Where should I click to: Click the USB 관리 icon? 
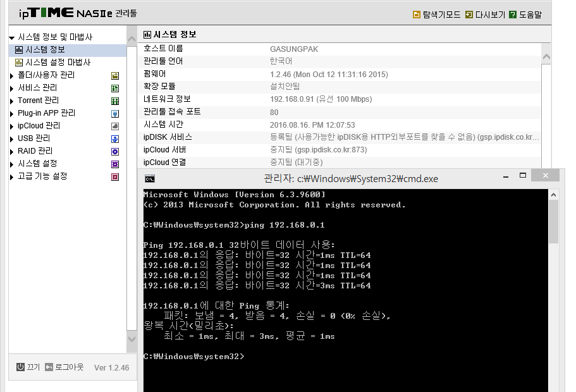tap(115, 139)
